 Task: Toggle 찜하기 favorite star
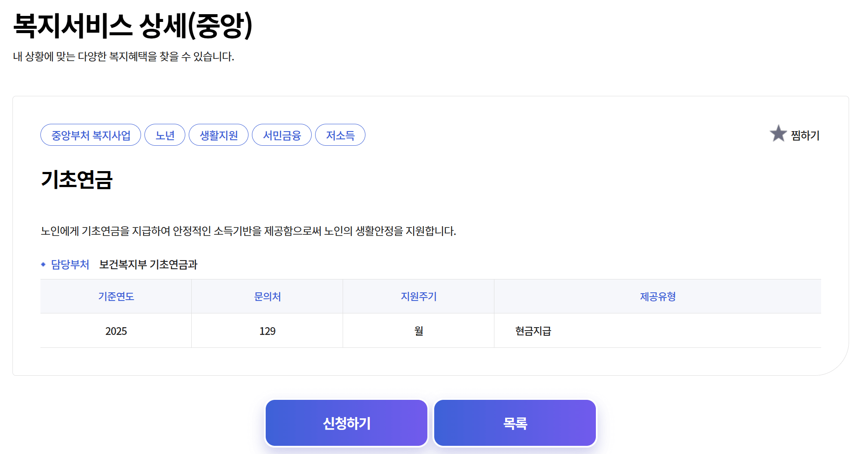click(x=805, y=135)
